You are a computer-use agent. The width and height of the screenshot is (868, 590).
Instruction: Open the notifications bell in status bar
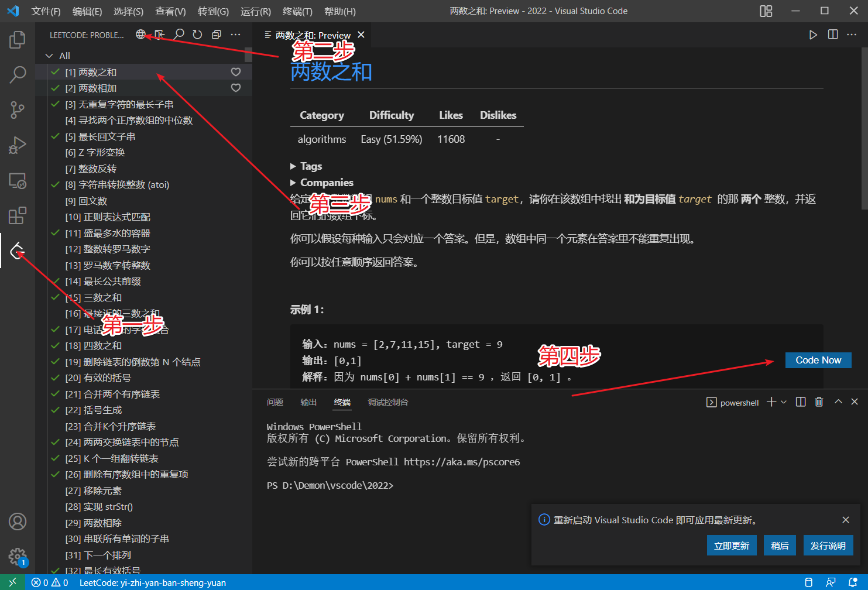tap(853, 582)
